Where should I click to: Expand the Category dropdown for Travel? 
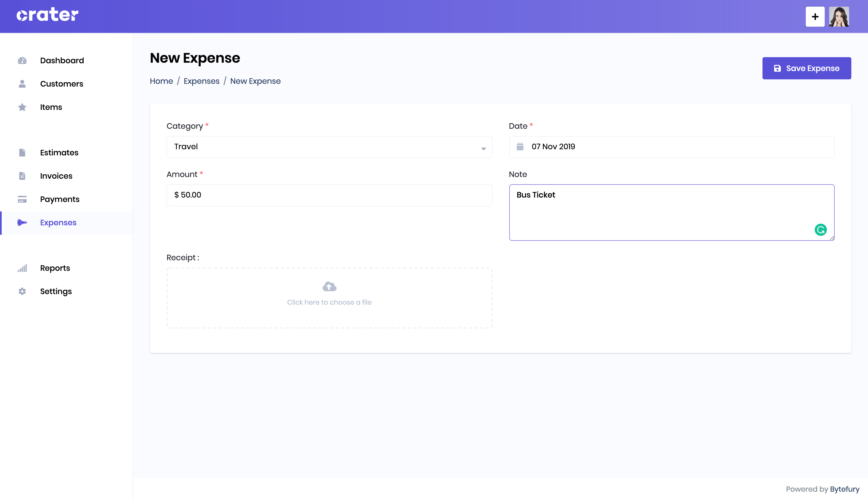[x=484, y=147]
